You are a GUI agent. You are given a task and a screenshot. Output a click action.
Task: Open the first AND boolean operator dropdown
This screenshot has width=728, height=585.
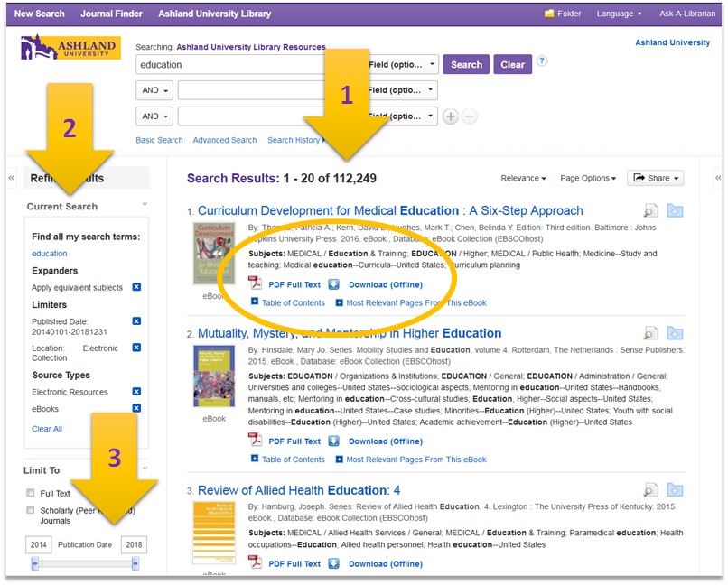(154, 90)
